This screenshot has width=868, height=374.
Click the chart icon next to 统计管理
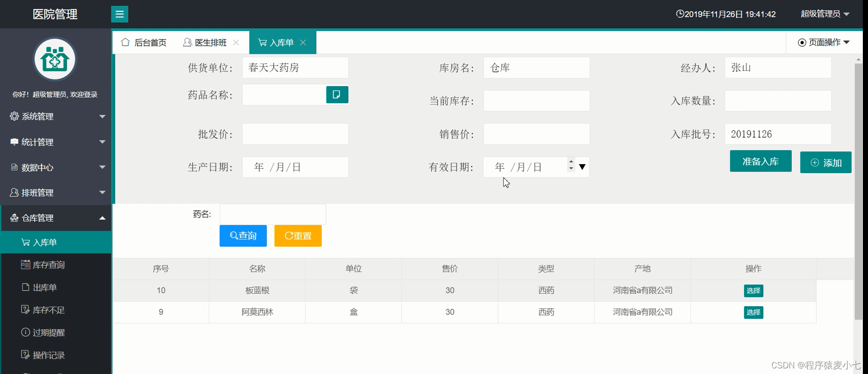[x=14, y=142]
